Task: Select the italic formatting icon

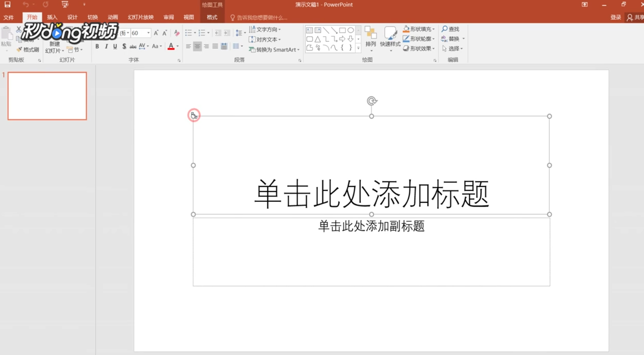Action: [x=107, y=46]
